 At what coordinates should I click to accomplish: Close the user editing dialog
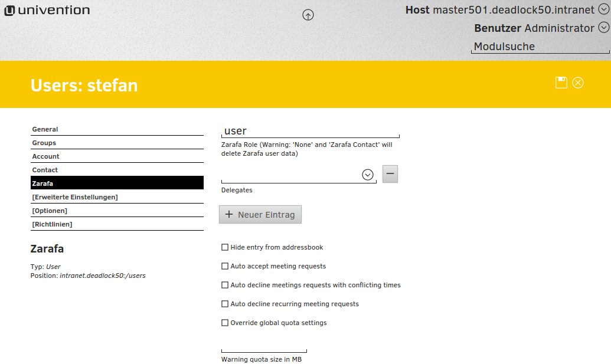pyautogui.click(x=578, y=83)
